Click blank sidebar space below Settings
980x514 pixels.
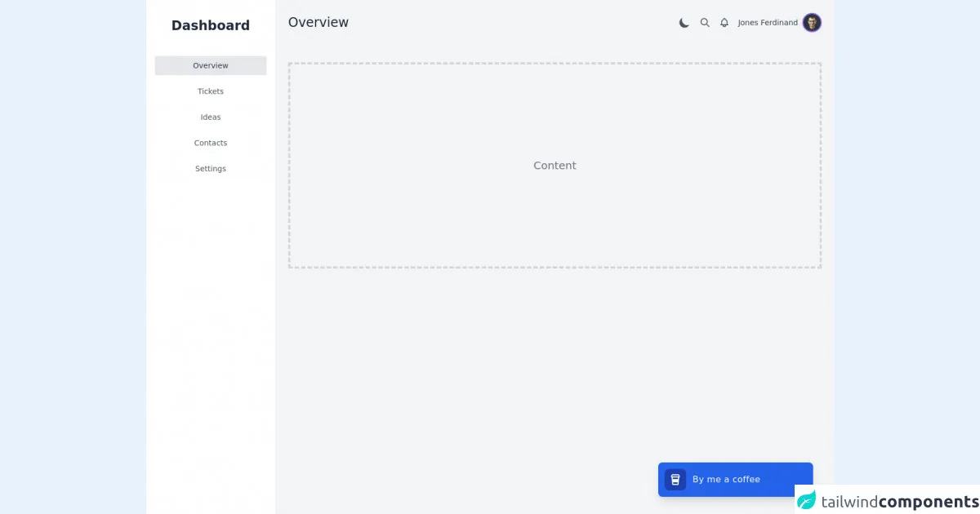click(x=211, y=326)
